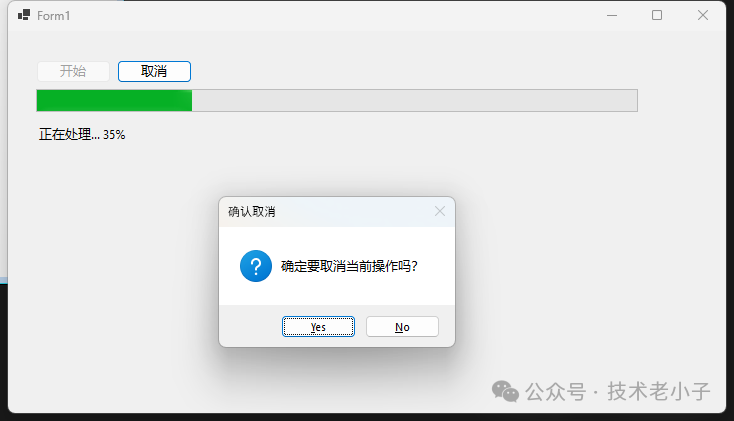Click the WeChat logo in the watermark

[505, 391]
